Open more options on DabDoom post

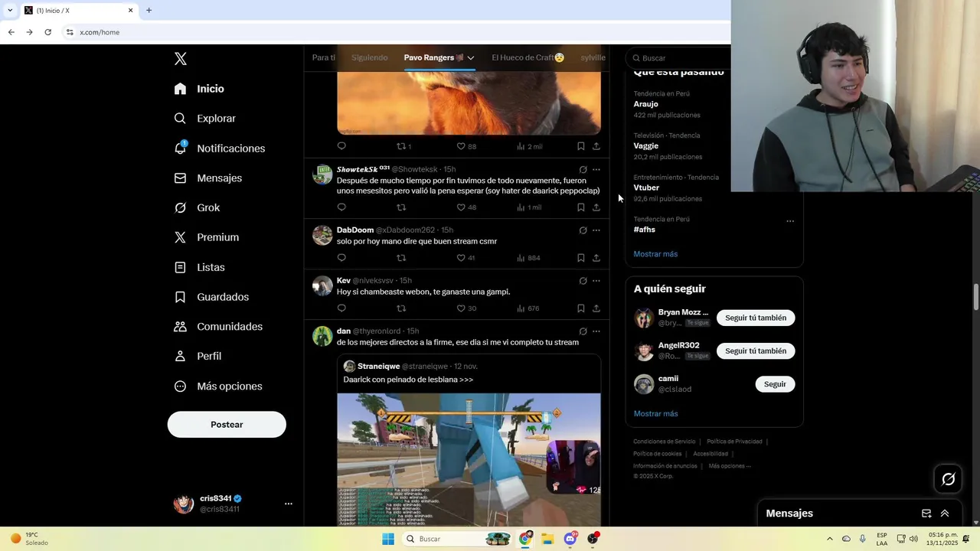pos(596,230)
